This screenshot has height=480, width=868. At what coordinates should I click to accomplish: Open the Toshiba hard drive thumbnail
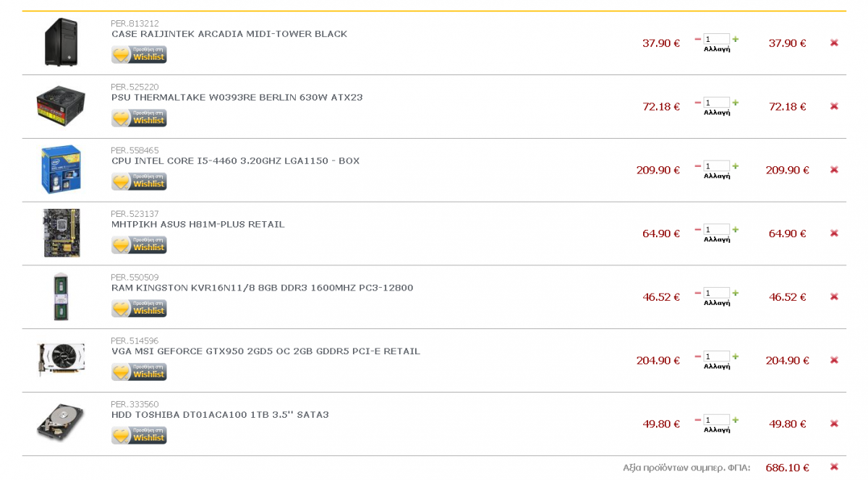[x=61, y=424]
